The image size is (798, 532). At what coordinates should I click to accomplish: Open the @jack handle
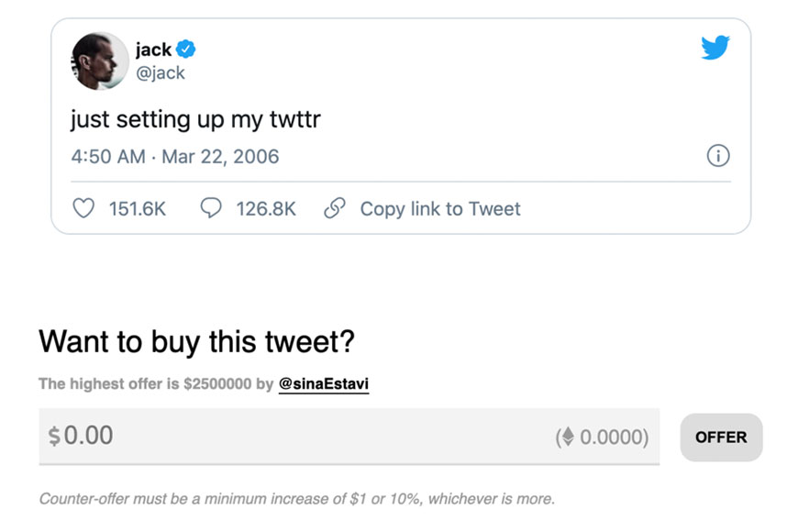[160, 72]
